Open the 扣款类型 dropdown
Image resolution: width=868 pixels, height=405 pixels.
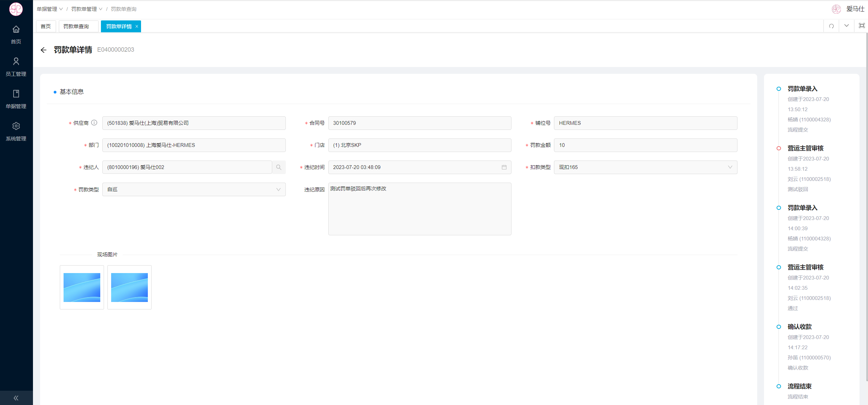tap(645, 167)
